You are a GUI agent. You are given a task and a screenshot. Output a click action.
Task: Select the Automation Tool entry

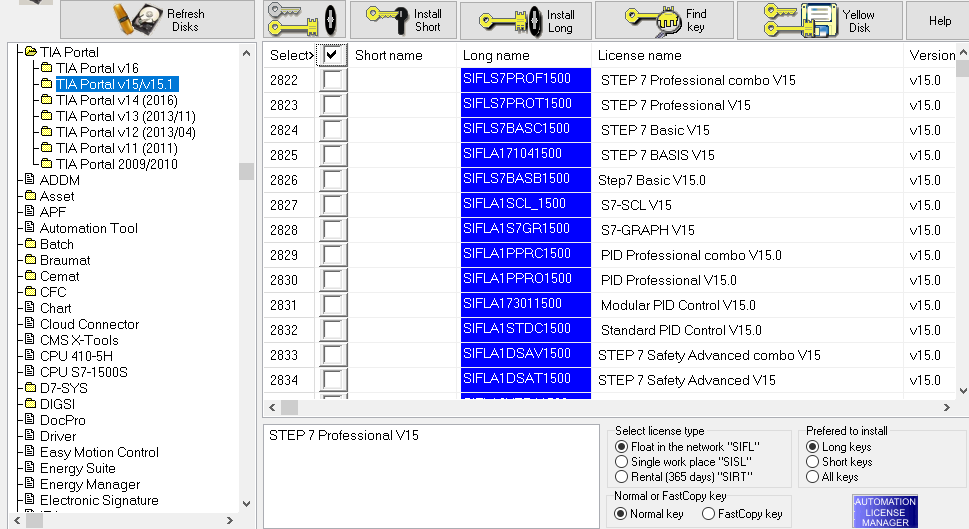click(x=88, y=229)
